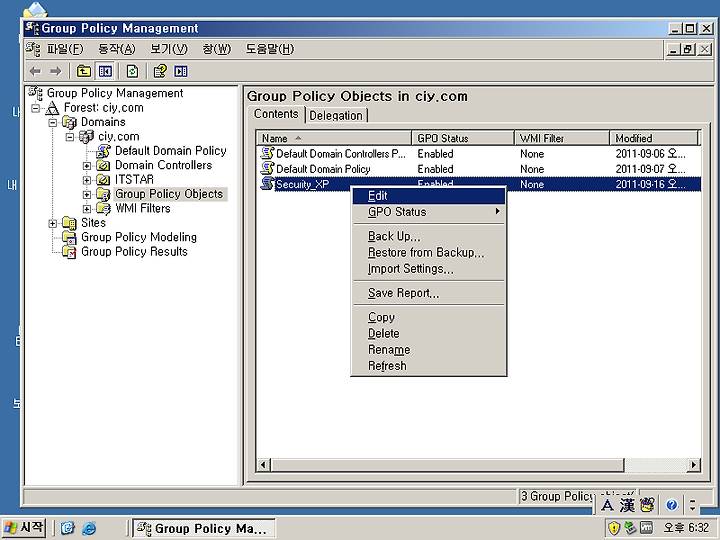Click the Refresh toolbar icon

(x=132, y=71)
